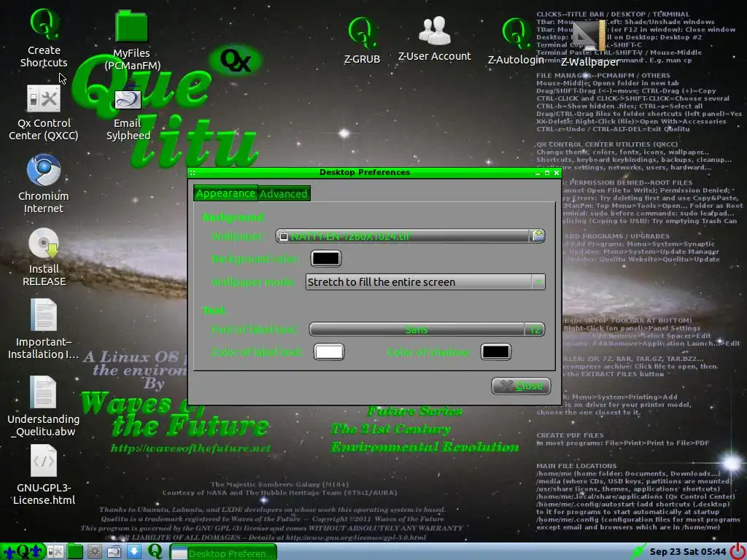The image size is (747, 560).
Task: Open Sans font chooser button
Action: pos(426,330)
